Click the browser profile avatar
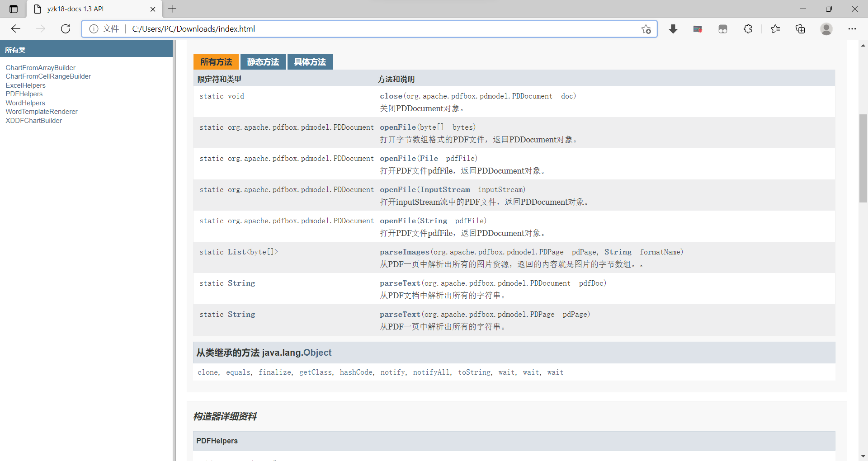Image resolution: width=868 pixels, height=461 pixels. click(826, 28)
